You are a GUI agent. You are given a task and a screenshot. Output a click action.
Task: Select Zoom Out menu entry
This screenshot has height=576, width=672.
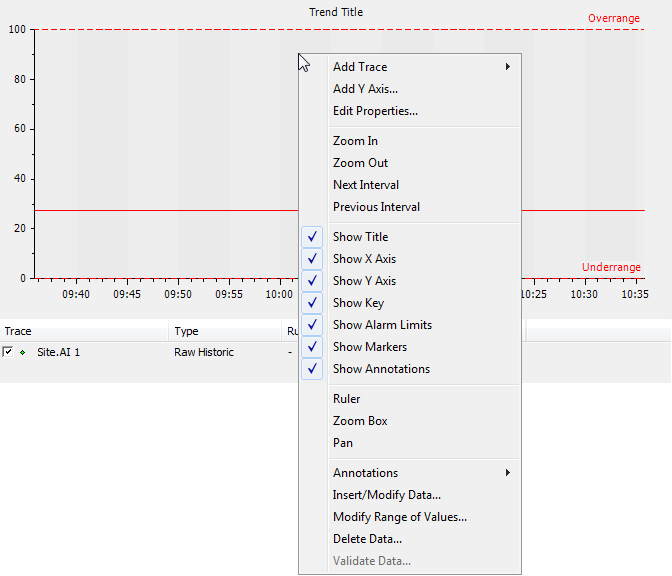[360, 163]
